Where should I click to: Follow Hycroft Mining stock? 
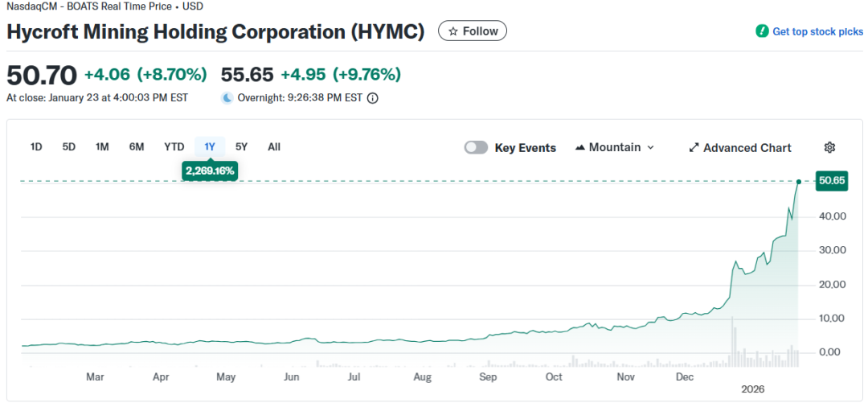click(472, 31)
